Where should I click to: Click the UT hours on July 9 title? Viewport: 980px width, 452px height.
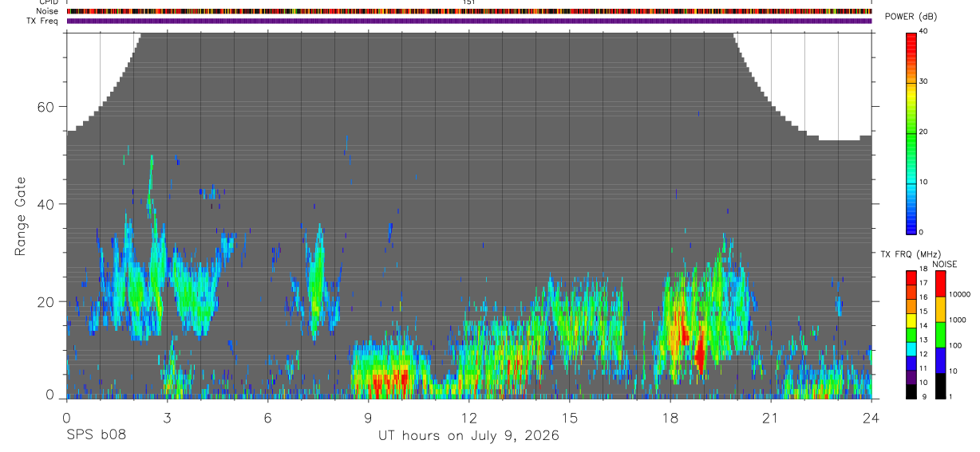point(468,436)
